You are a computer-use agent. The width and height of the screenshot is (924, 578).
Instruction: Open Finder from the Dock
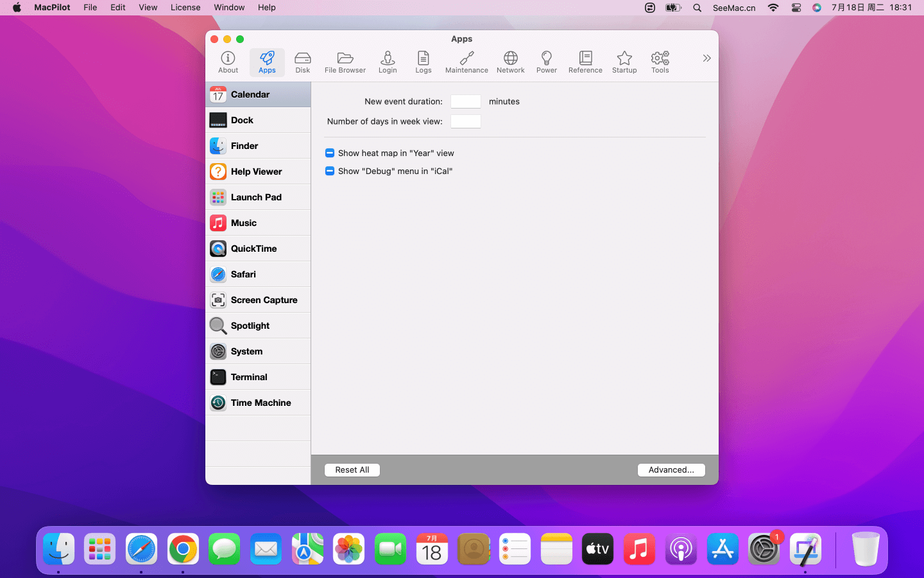click(x=59, y=549)
